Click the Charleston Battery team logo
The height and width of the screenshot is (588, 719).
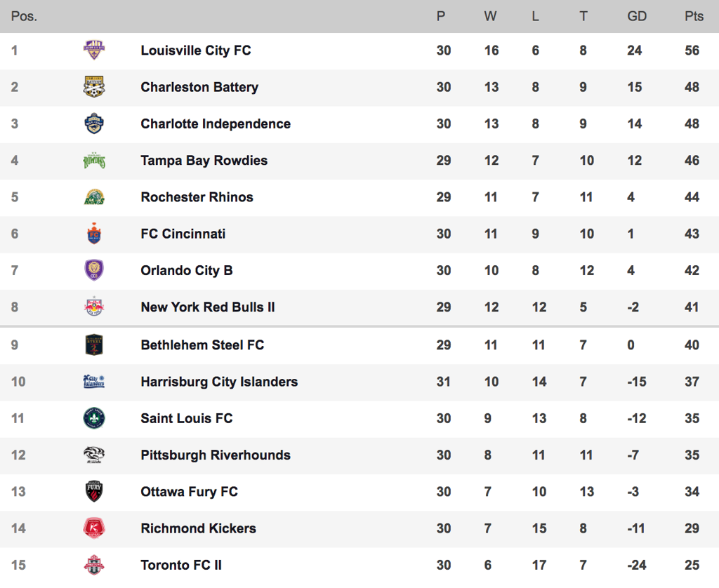pyautogui.click(x=94, y=86)
